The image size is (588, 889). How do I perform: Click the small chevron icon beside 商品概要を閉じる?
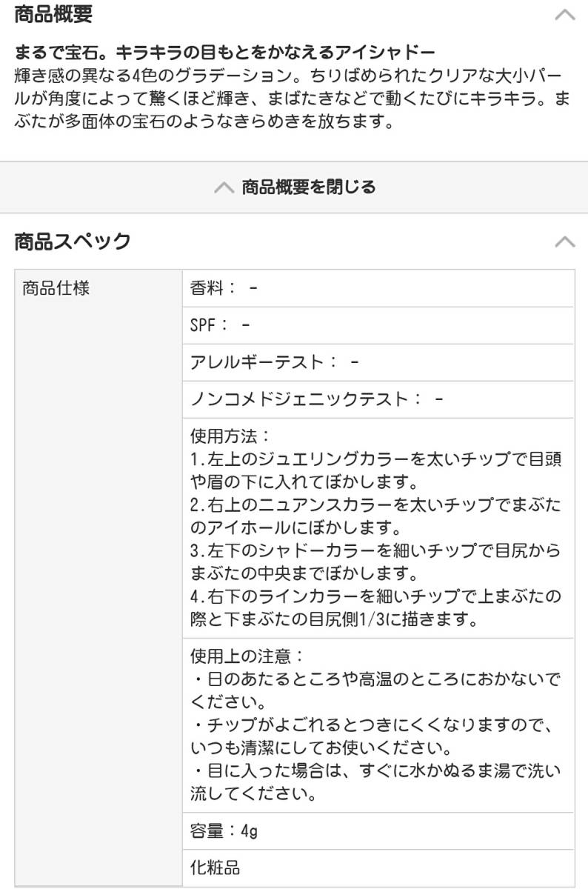tap(223, 187)
